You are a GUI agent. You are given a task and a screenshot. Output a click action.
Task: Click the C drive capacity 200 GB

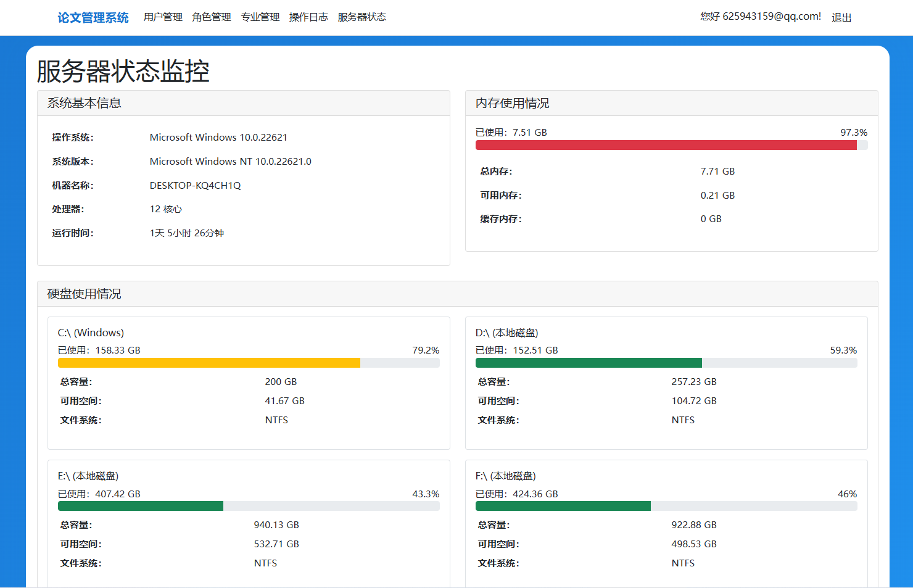point(281,382)
